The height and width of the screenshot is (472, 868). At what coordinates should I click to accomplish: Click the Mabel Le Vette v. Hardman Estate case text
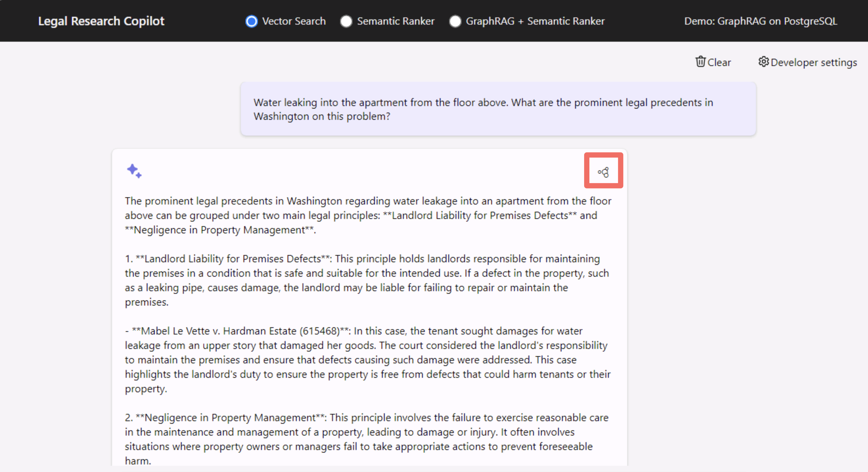[x=368, y=359]
